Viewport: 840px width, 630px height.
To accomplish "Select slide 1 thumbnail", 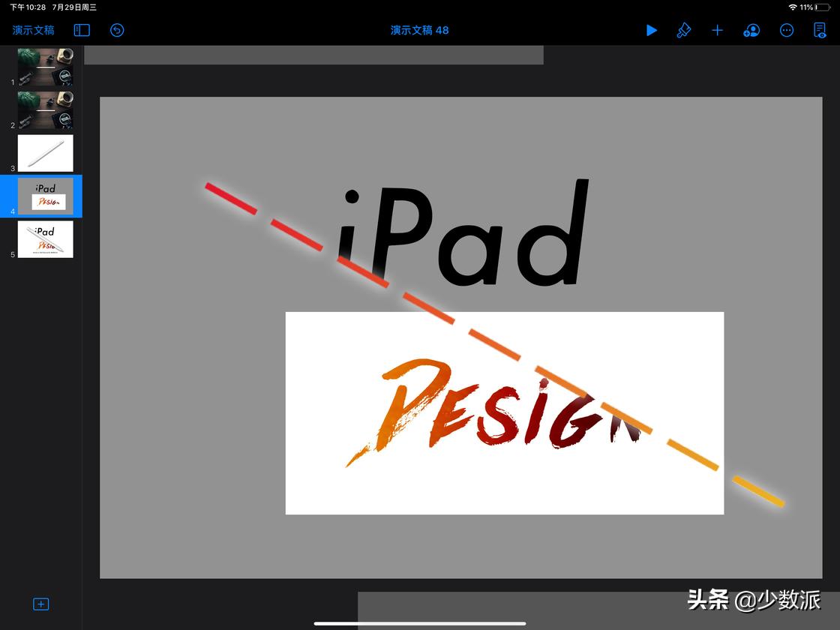I will [x=45, y=68].
